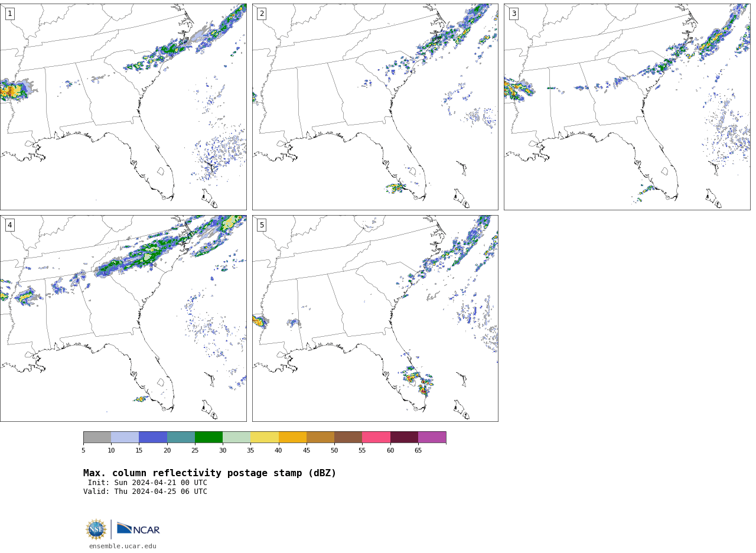
Task: Click the colorbar tick label 45
Action: pyautogui.click(x=307, y=451)
